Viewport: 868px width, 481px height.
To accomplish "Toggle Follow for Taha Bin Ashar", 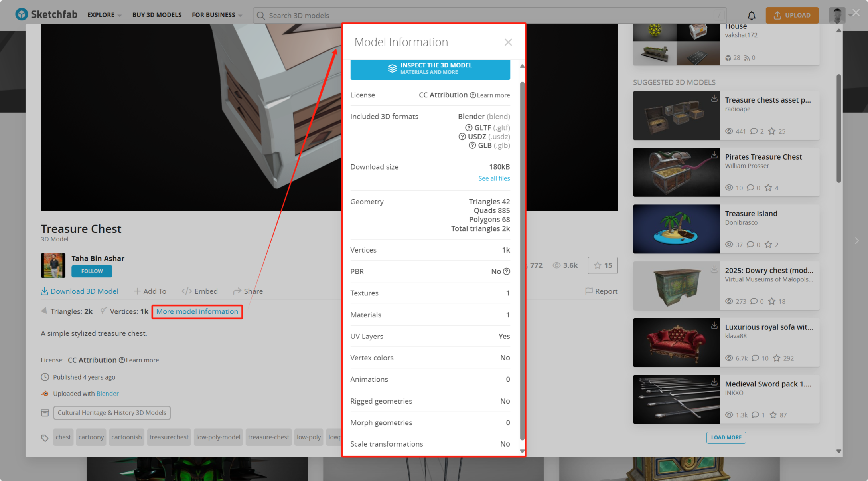I will click(x=92, y=271).
